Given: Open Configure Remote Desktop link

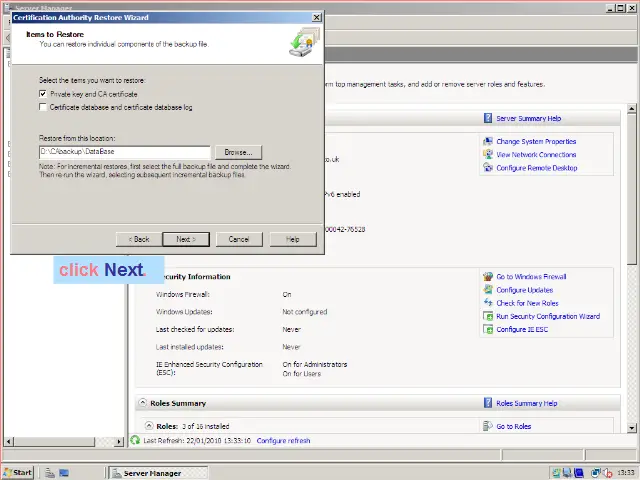Looking at the screenshot, I should coord(537,168).
